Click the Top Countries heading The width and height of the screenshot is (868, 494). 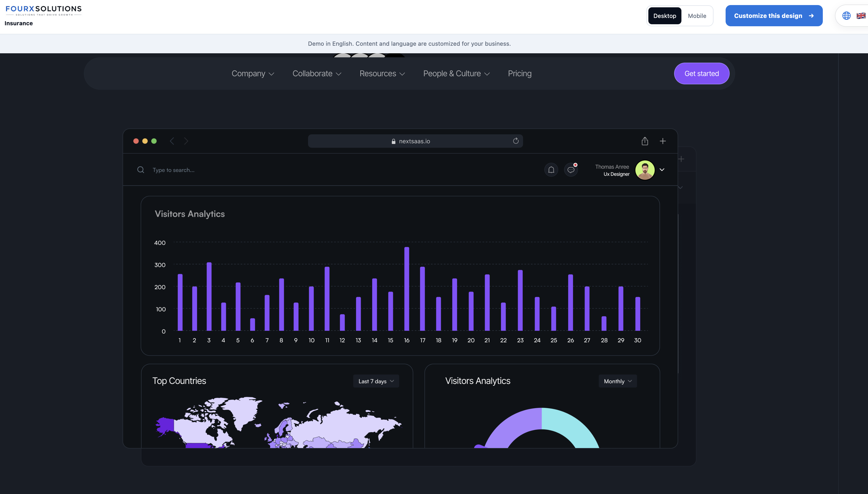(x=179, y=381)
